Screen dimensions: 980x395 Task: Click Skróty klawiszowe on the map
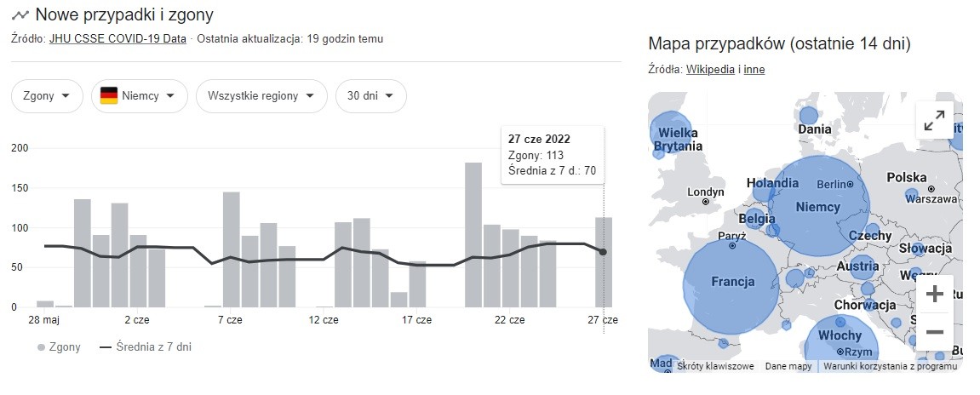tap(715, 366)
